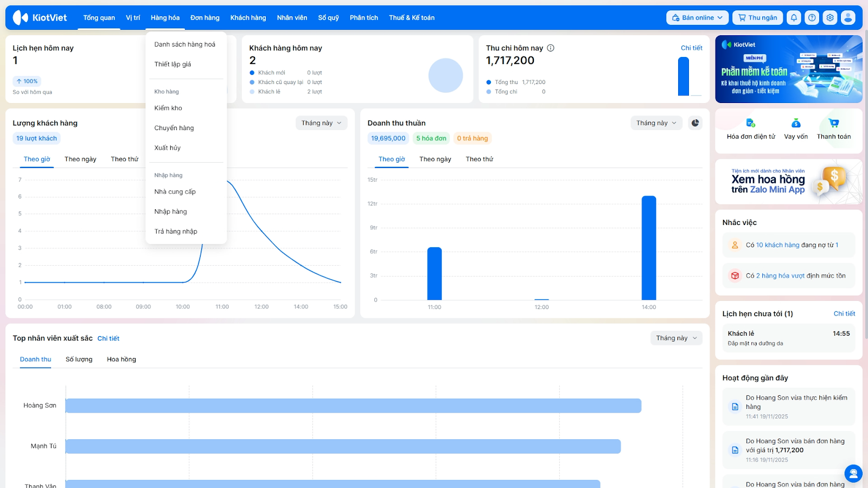Switch Lượng khách hàng chart to Theo thứ
The width and height of the screenshot is (868, 488).
pos(125,159)
